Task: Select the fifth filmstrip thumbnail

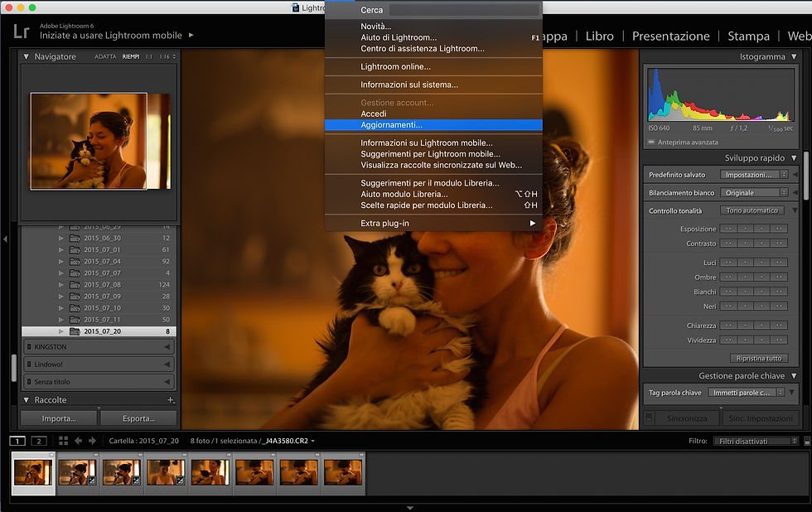Action: (210, 472)
